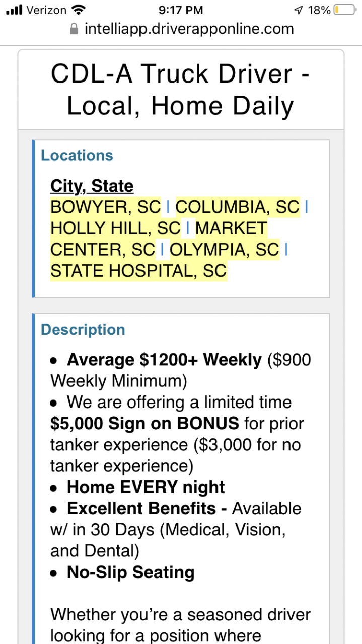
Task: Tap the intelliapp.driverapponline.com address field
Action: pyautogui.click(x=189, y=29)
